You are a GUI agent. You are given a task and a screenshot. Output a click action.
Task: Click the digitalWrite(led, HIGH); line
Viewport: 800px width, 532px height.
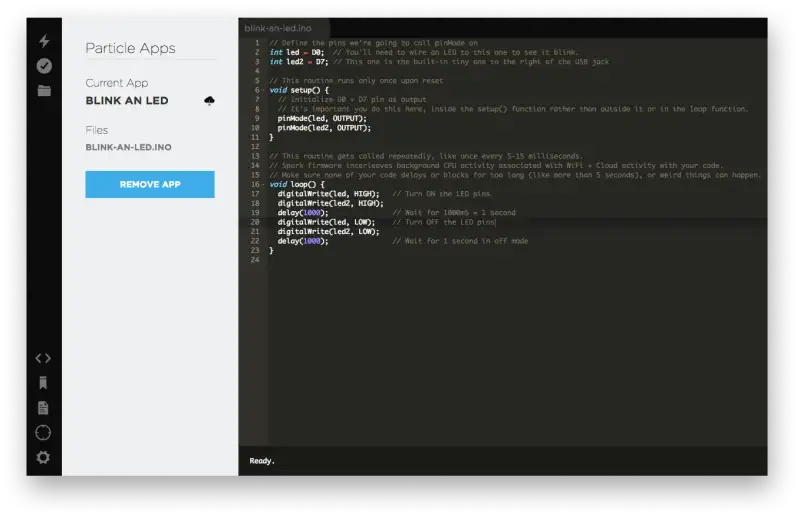[329, 194]
